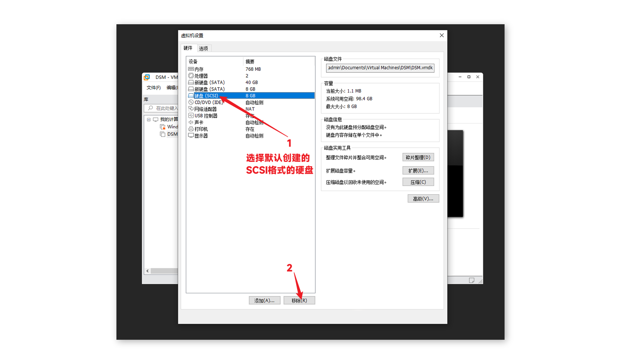Click the 768 MB memory summary value

point(253,69)
